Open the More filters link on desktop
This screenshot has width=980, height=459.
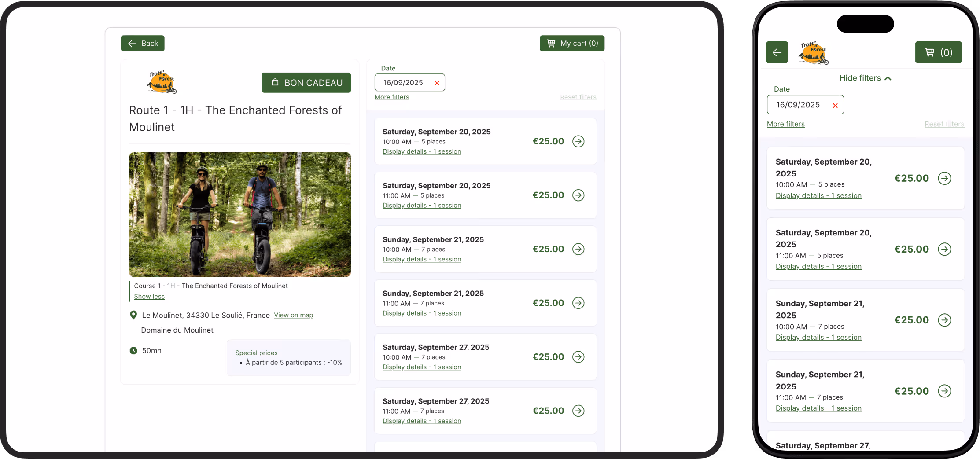[x=392, y=97]
